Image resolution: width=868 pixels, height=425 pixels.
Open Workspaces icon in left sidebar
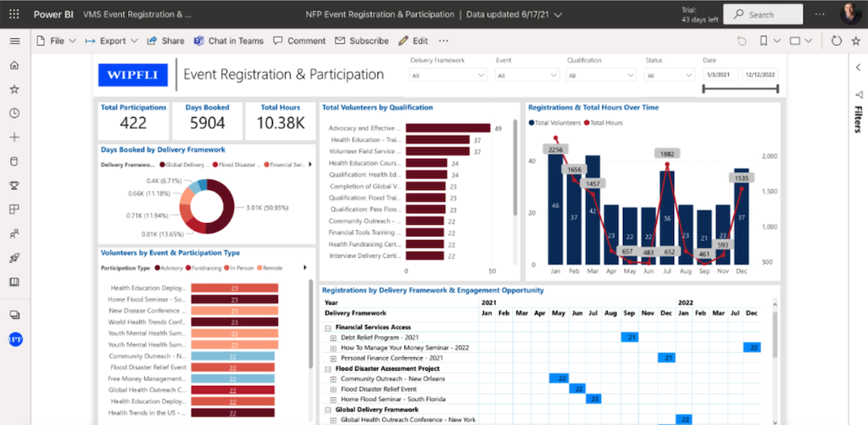pyautogui.click(x=15, y=315)
